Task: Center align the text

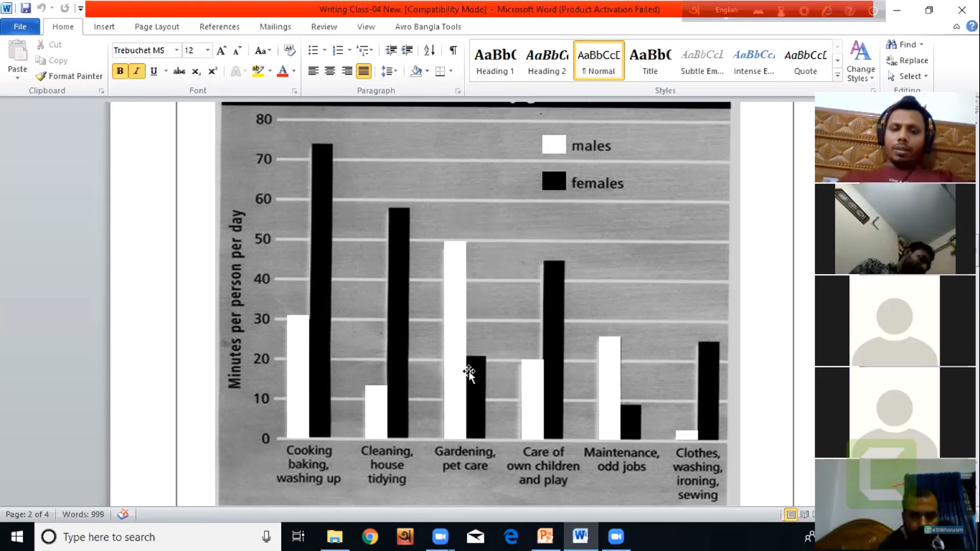Action: coord(330,71)
